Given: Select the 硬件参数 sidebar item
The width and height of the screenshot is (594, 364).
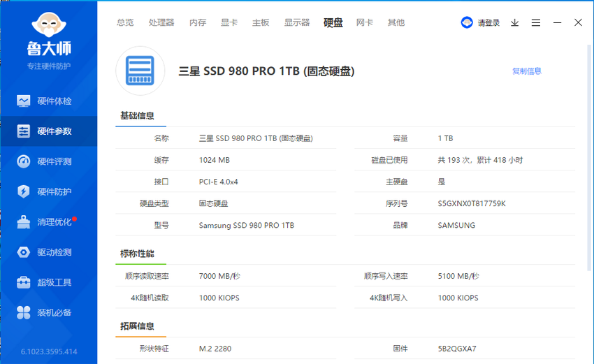Looking at the screenshot, I should tap(48, 131).
